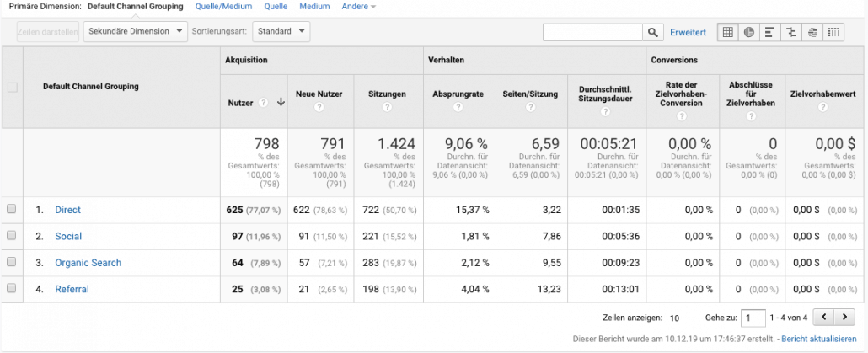Viewport: 868px width, 353px height.
Task: Open the Sekundäre Dimension dropdown
Action: (136, 32)
